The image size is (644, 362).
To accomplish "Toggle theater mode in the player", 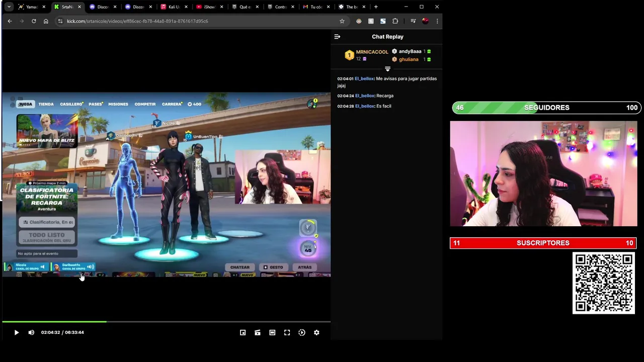I will coord(272,332).
